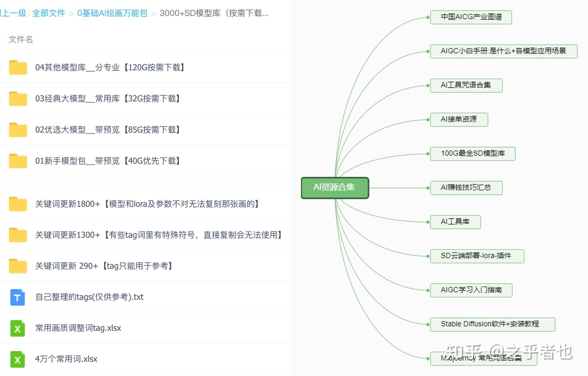This screenshot has height=376, width=588.
Task: Go back via 上一级 link
Action: point(13,13)
